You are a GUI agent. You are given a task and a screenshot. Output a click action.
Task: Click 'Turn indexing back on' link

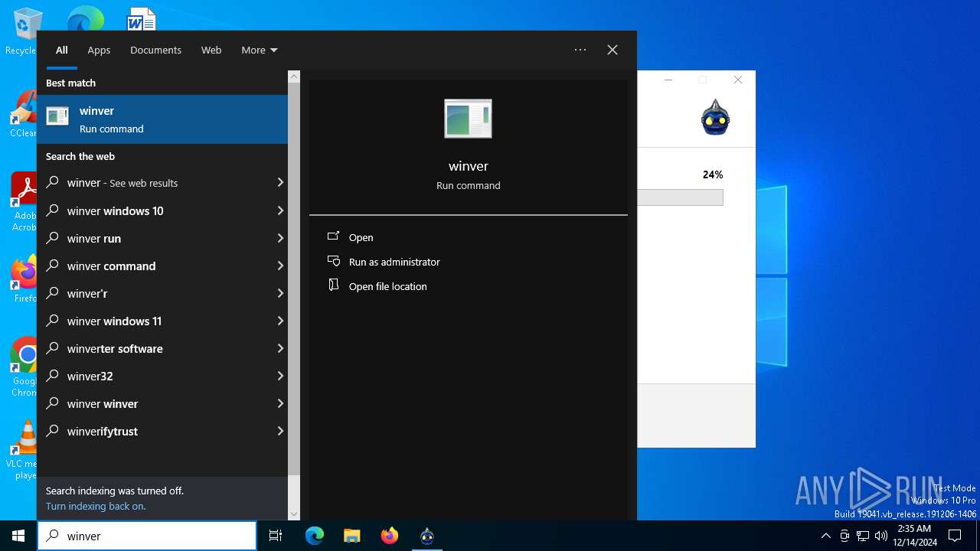point(96,506)
